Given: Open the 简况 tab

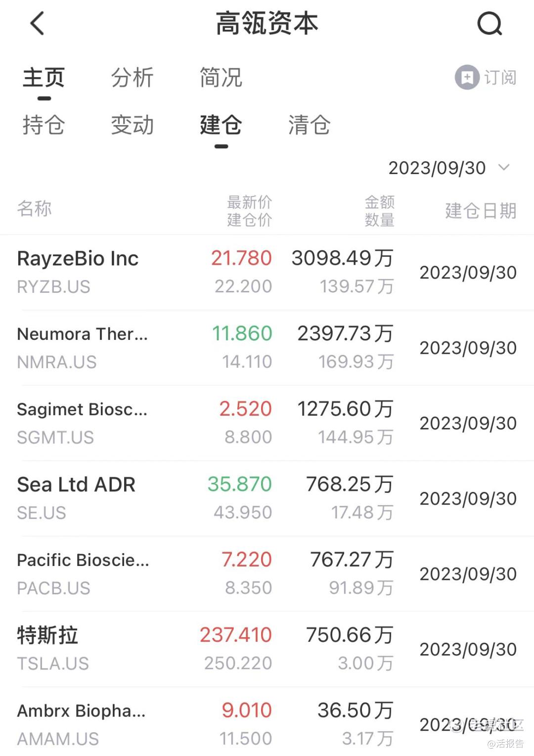Looking at the screenshot, I should [221, 78].
